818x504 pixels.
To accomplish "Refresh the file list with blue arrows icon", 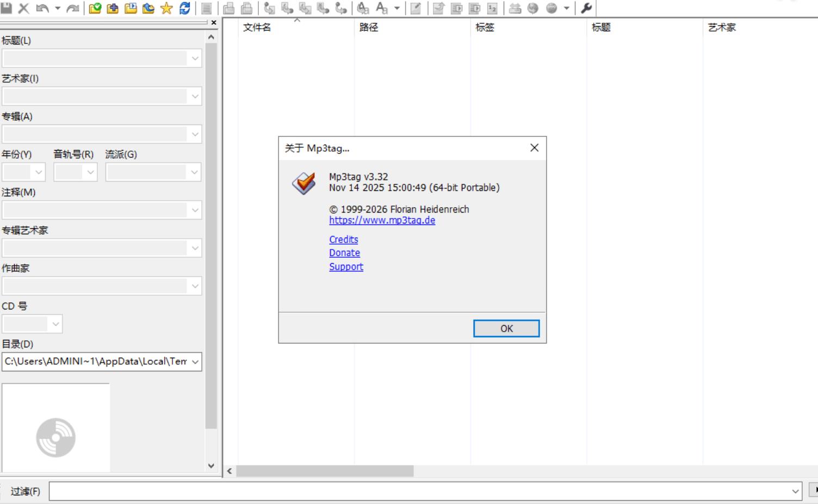I will pyautogui.click(x=185, y=8).
